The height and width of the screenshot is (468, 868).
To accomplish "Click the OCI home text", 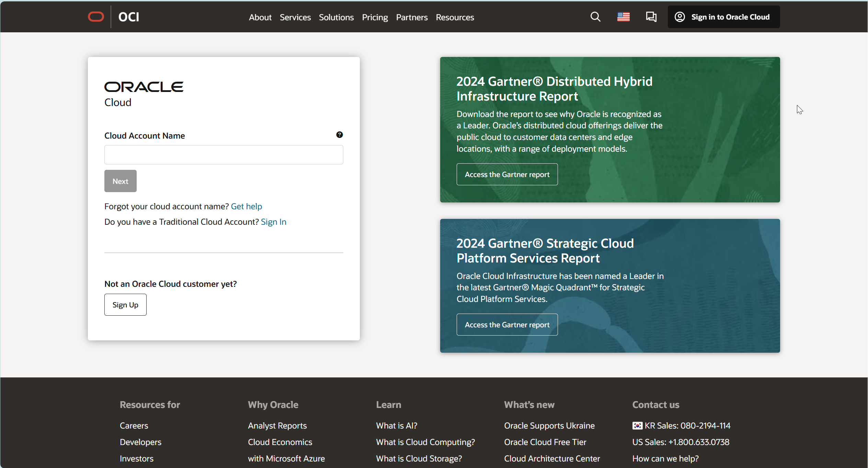I will tap(129, 17).
